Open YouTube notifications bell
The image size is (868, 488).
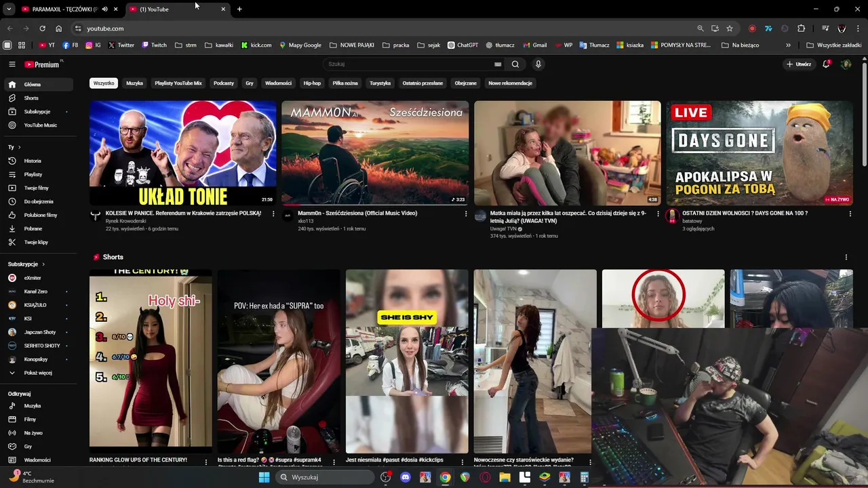point(826,64)
